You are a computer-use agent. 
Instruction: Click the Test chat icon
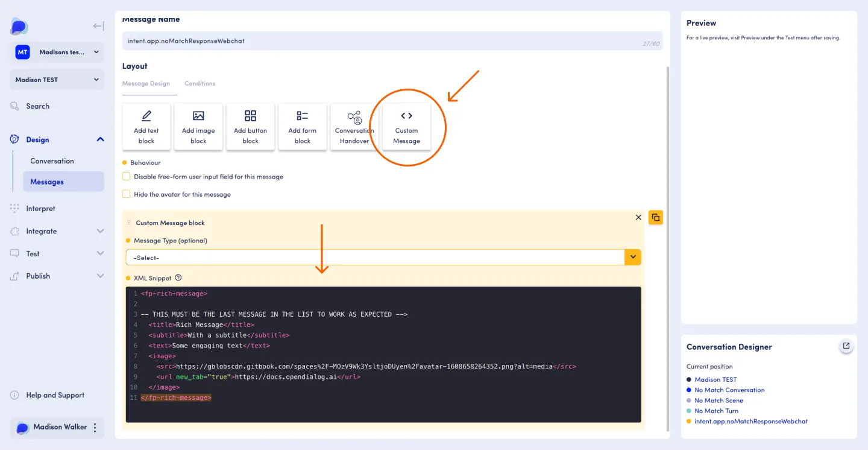(x=14, y=253)
